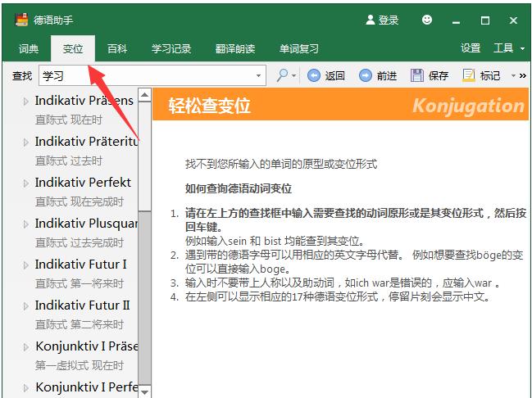Maximize the 德语助手 window
Image resolution: width=532 pixels, height=398 pixels.
[485, 20]
